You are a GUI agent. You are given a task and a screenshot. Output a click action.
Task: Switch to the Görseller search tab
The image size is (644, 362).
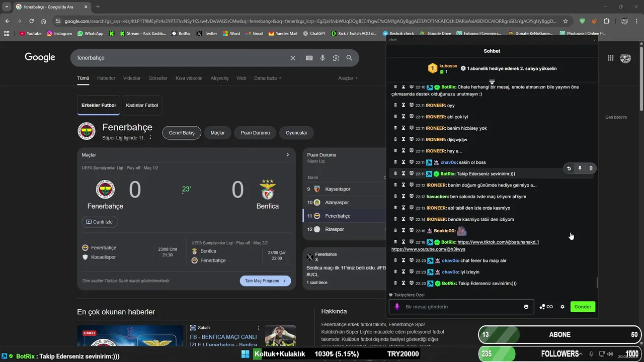(x=158, y=78)
